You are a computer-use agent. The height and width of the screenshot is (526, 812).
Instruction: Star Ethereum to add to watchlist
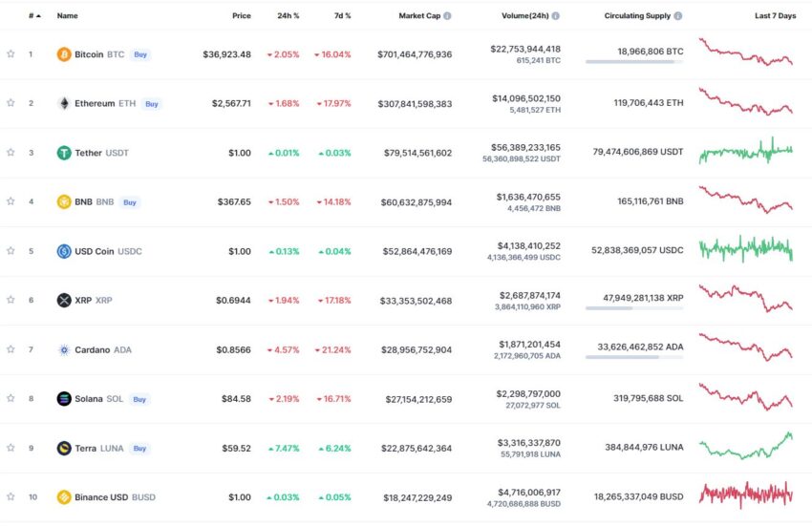[11, 103]
